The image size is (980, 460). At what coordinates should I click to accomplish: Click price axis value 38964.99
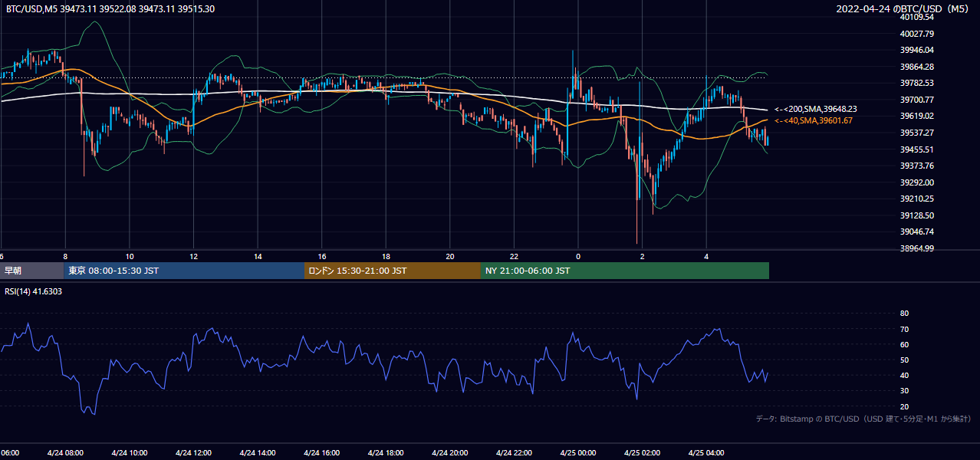[917, 248]
